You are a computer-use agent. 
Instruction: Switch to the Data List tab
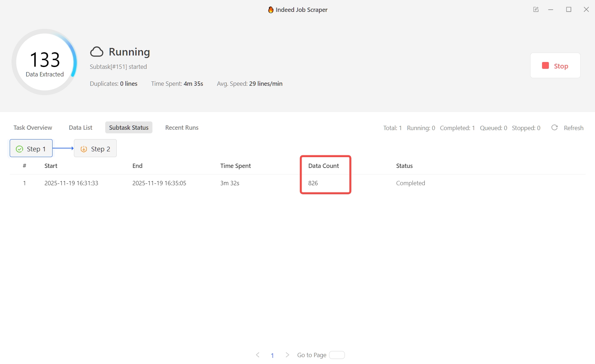coord(80,128)
